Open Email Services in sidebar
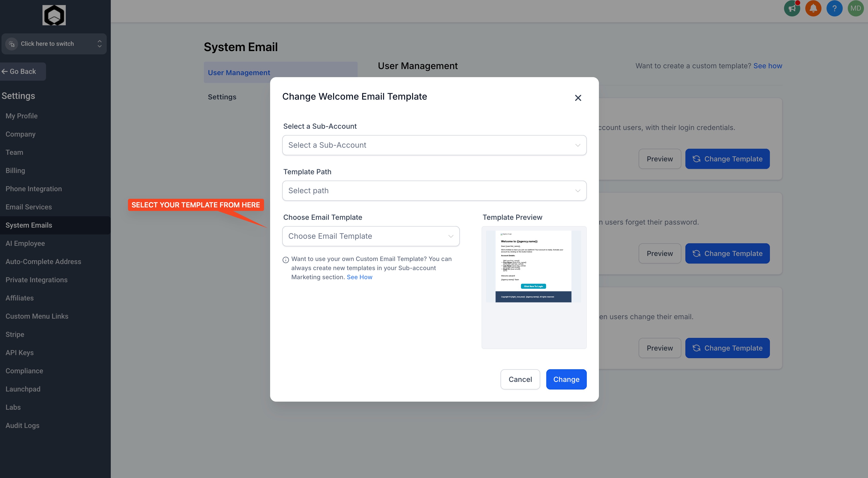 pyautogui.click(x=29, y=207)
